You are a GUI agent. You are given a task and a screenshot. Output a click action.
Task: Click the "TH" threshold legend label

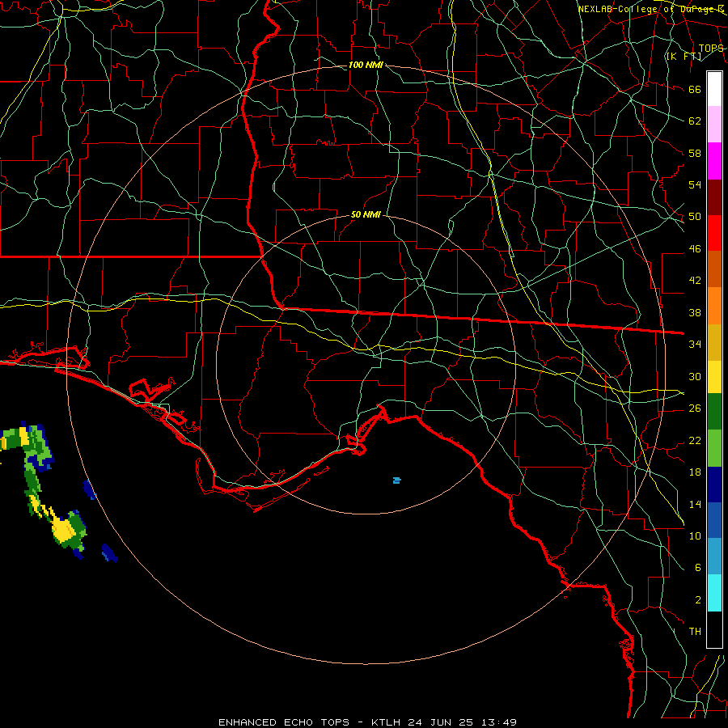coord(695,632)
